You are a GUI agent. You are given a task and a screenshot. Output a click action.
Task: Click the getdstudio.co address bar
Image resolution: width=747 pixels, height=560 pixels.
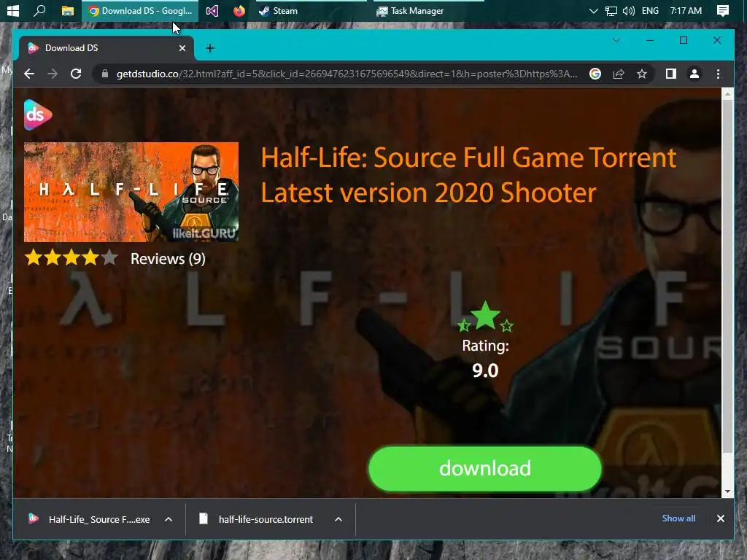click(347, 74)
